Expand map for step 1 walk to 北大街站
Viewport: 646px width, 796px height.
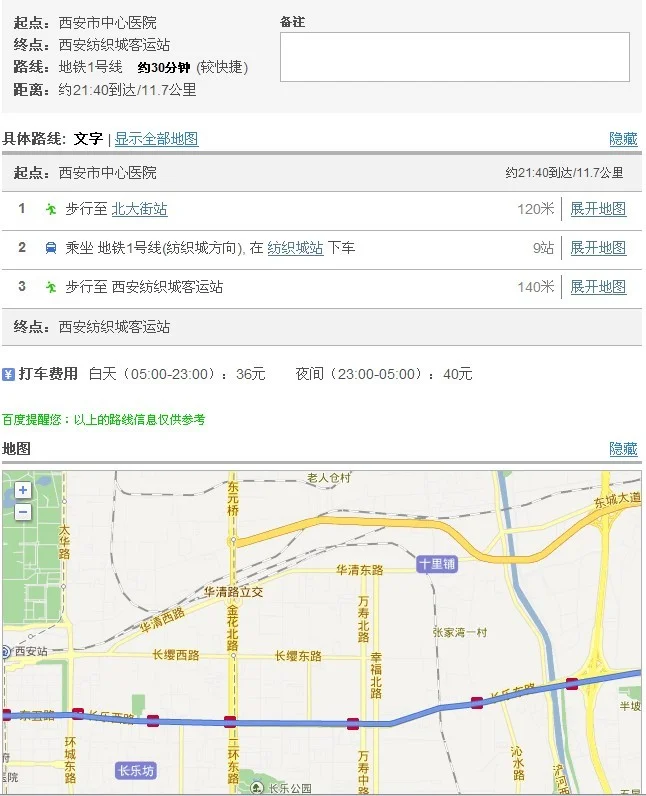click(598, 209)
